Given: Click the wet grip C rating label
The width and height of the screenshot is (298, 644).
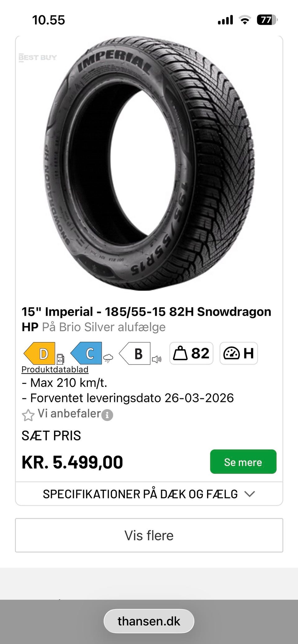Looking at the screenshot, I should (86, 353).
